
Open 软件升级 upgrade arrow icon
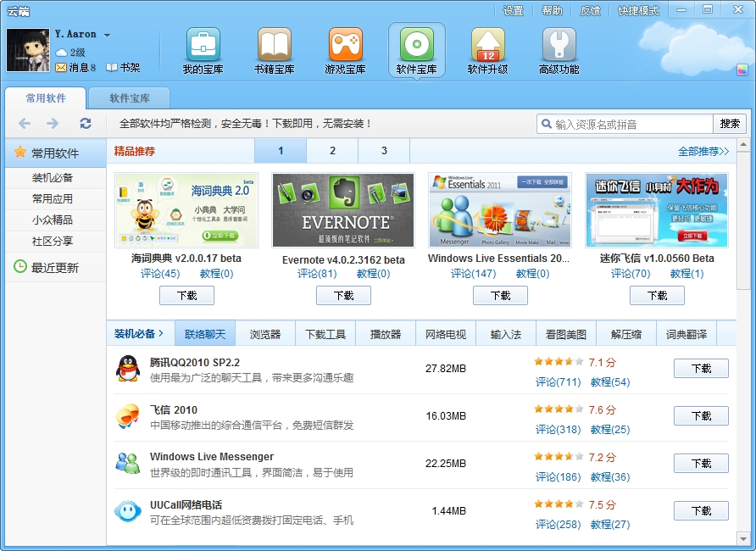(488, 44)
